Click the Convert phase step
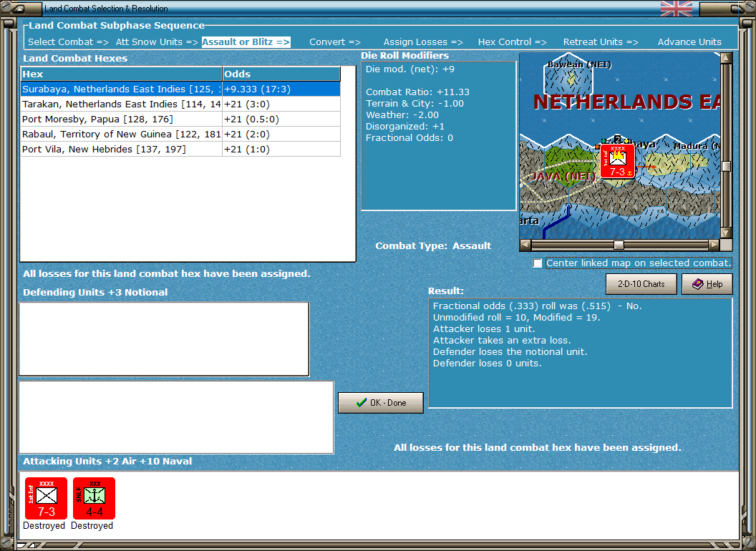 (x=334, y=42)
